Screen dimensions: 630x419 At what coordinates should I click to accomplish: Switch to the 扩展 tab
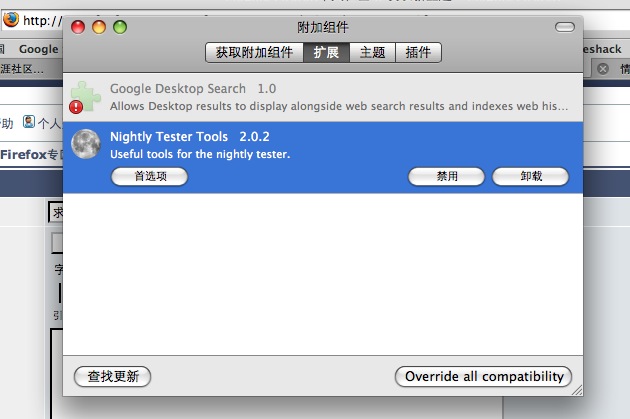click(326, 53)
